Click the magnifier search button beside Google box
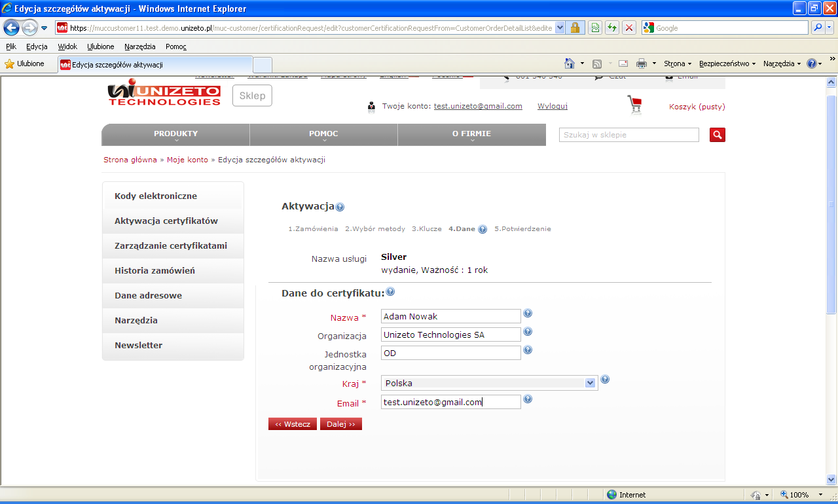This screenshot has width=838, height=504. [x=818, y=27]
